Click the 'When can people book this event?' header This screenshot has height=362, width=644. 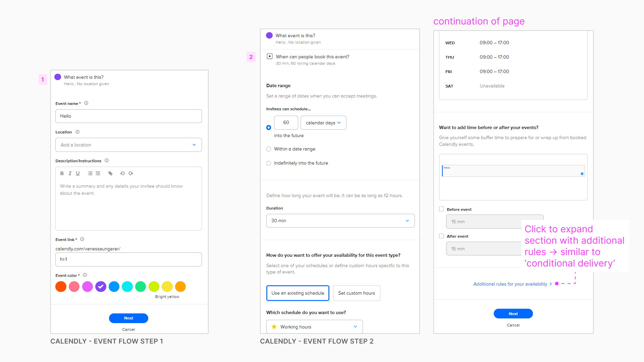[312, 57]
